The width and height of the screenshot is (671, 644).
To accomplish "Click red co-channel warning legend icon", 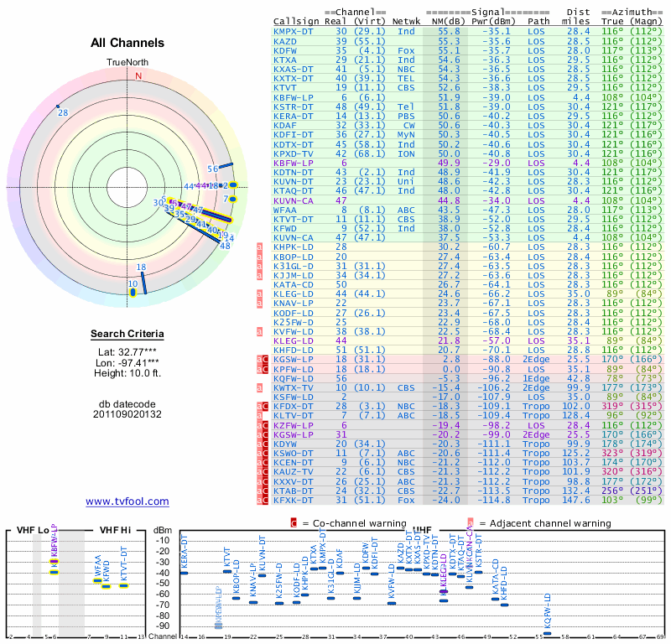I will click(294, 523).
